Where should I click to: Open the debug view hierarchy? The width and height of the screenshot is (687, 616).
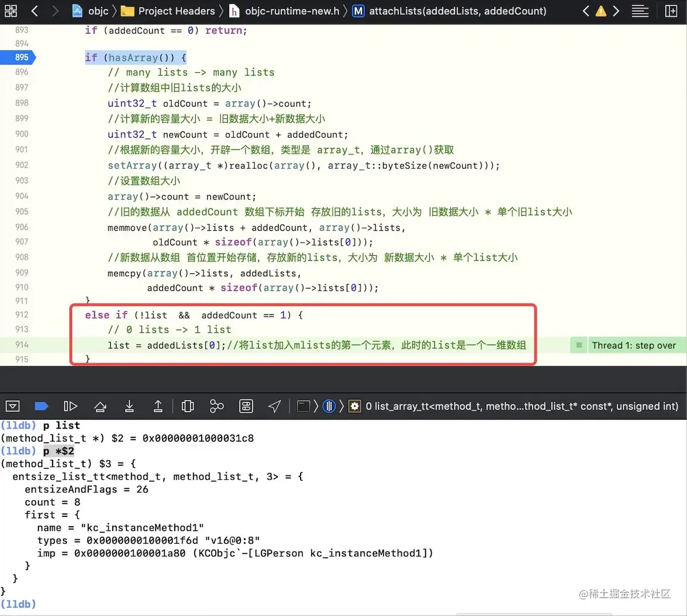tap(187, 406)
